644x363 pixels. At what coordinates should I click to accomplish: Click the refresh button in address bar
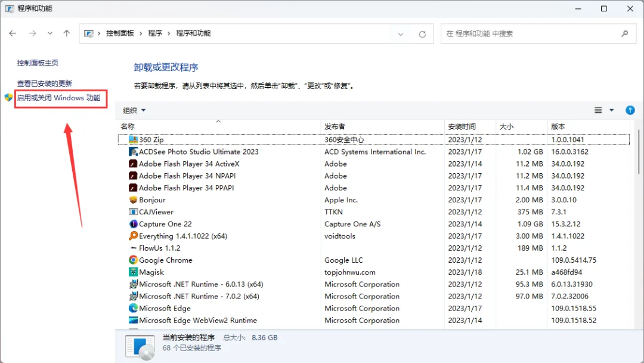click(422, 34)
